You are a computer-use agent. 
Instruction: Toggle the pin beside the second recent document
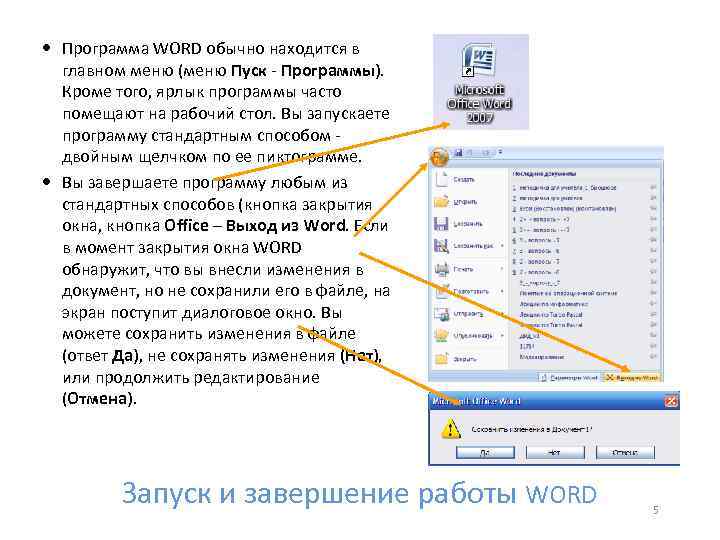pyautogui.click(x=653, y=198)
